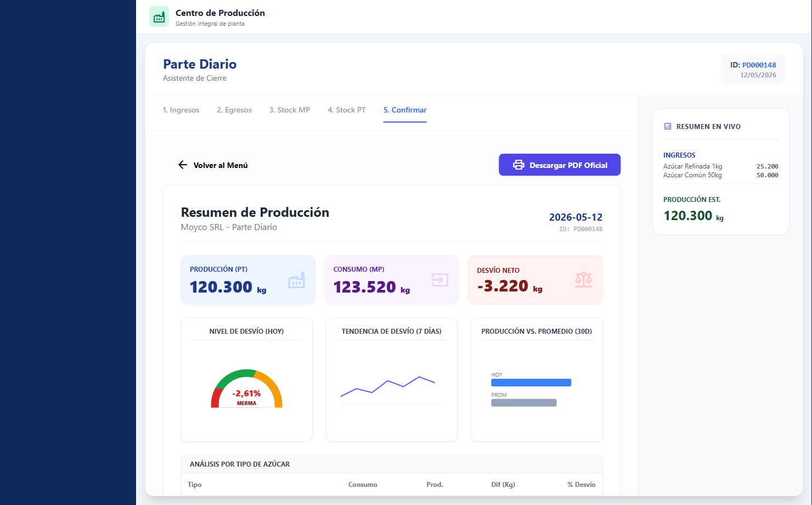Click the Nivel de Desvío (Hoy) card title
812x505 pixels.
tap(247, 332)
